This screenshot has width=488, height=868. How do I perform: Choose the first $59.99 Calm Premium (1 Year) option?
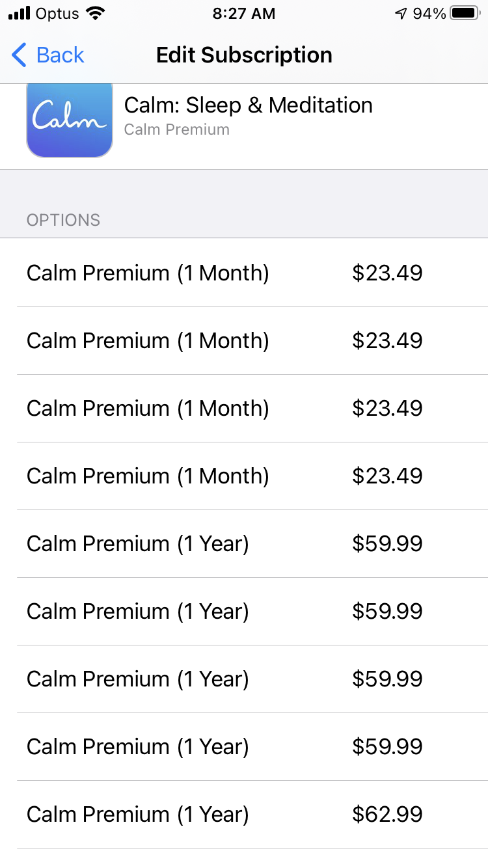click(x=244, y=543)
